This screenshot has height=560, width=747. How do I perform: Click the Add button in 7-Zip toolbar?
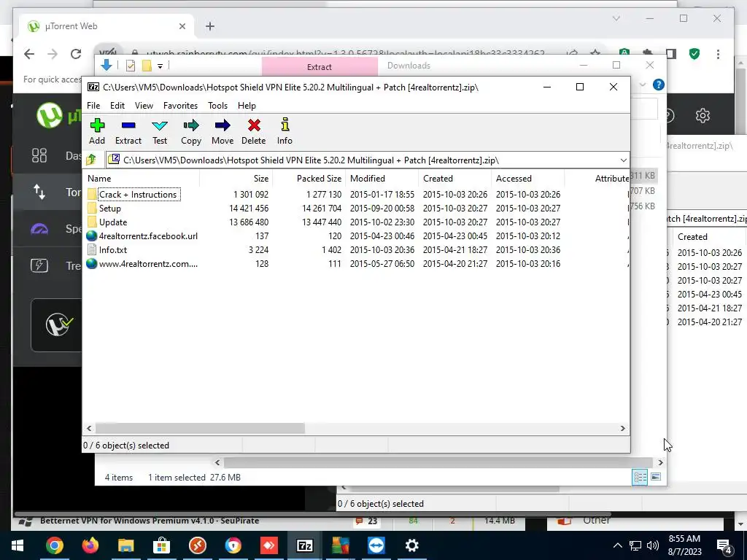coord(97,131)
